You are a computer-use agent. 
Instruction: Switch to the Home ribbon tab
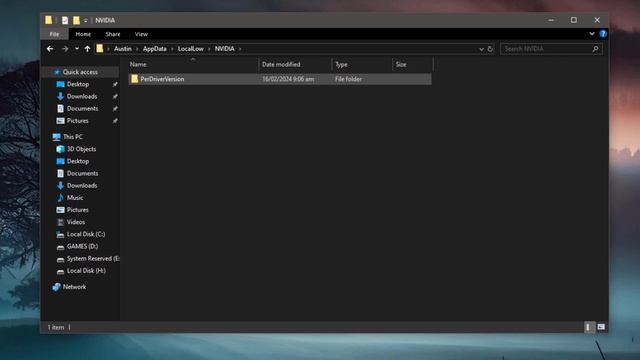(x=83, y=34)
